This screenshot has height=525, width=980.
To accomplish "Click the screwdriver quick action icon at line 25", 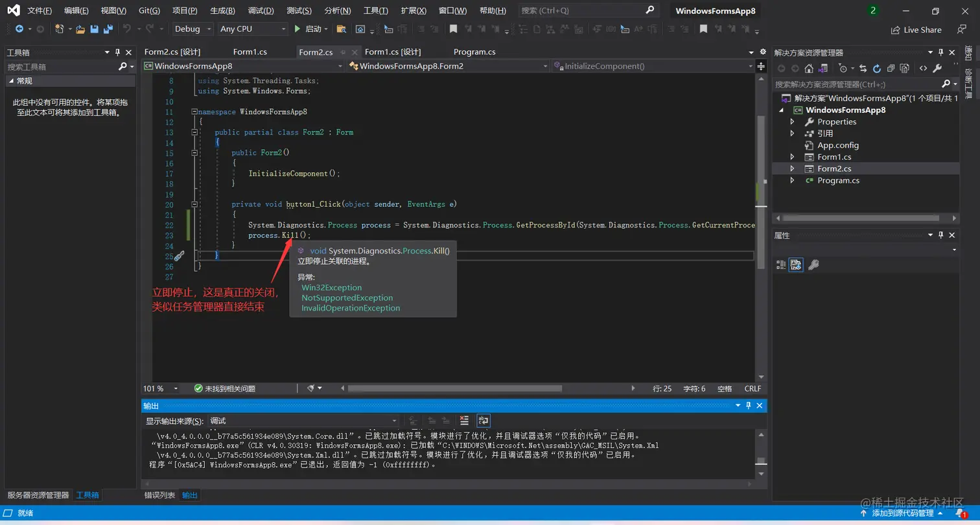I will click(180, 256).
